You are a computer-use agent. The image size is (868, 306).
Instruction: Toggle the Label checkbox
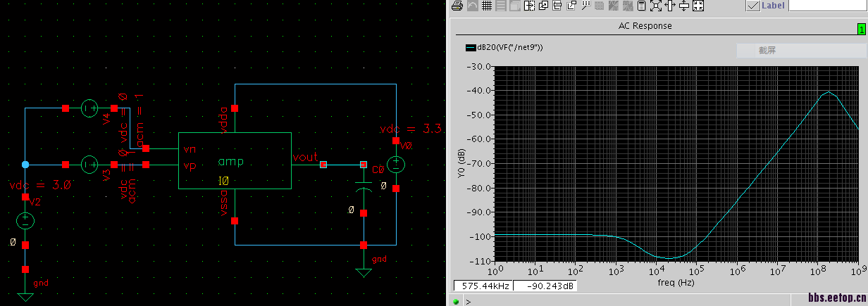click(x=752, y=6)
